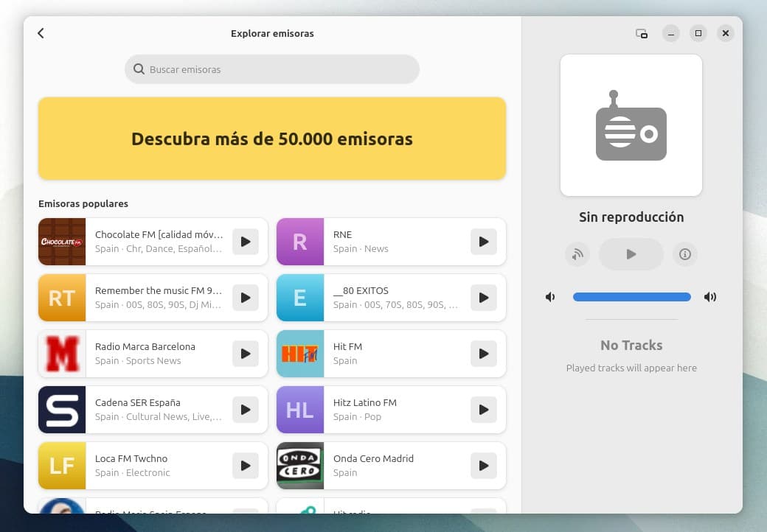767x532 pixels.
Task: Click the Emisoras populares heading
Action: point(83,203)
